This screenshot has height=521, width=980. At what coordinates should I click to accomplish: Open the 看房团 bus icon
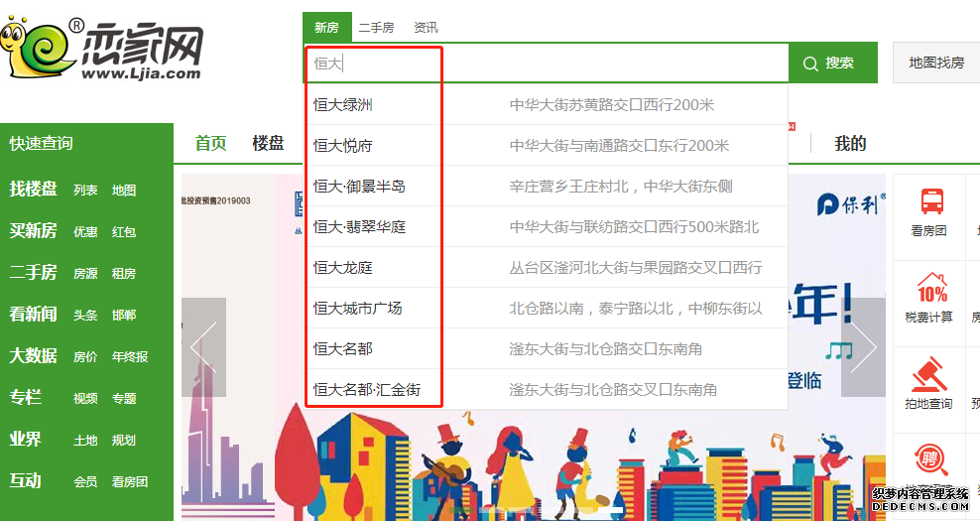(x=931, y=201)
